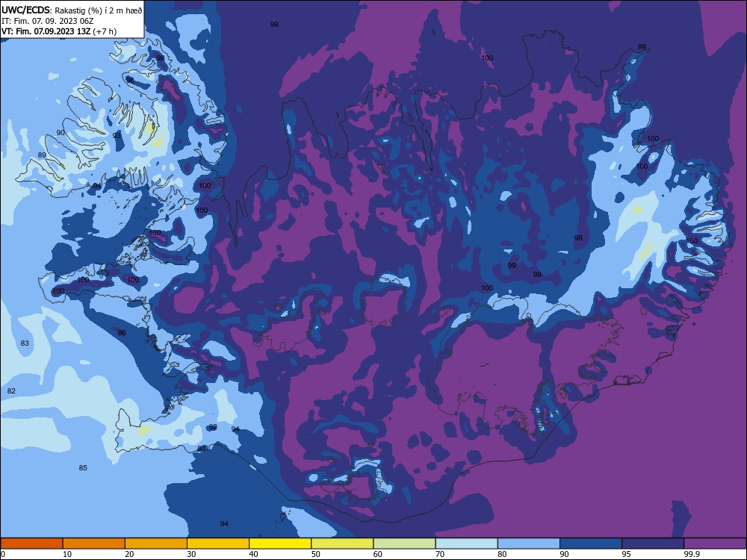
Task: Click the '91' humidity value on map
Action: pyautogui.click(x=202, y=448)
